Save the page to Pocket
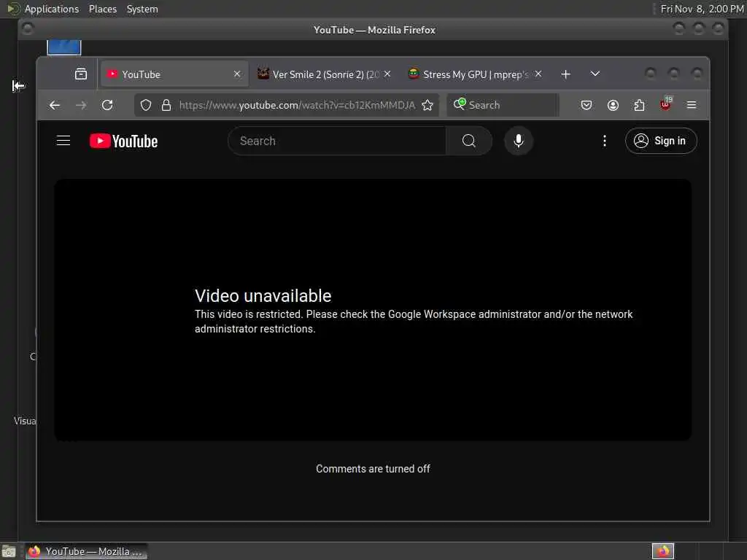The image size is (747, 560). (587, 105)
